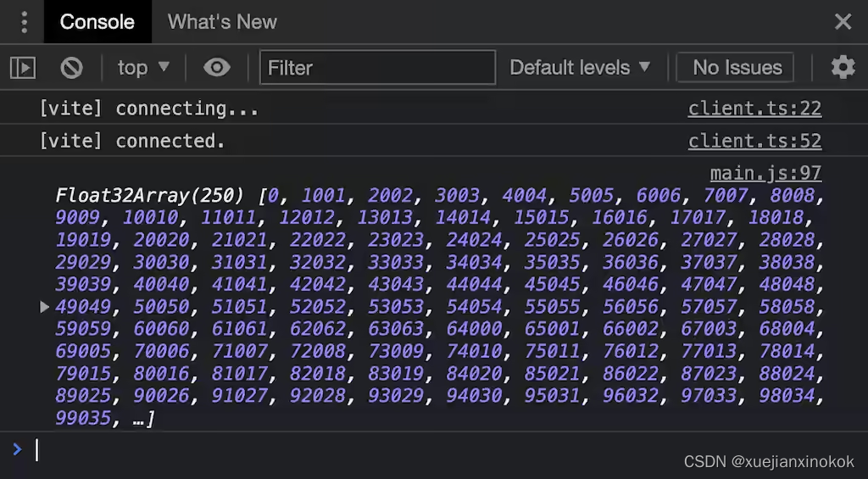Viewport: 868px width, 479px height.
Task: Click the Float32Array(250) label
Action: click(149, 196)
